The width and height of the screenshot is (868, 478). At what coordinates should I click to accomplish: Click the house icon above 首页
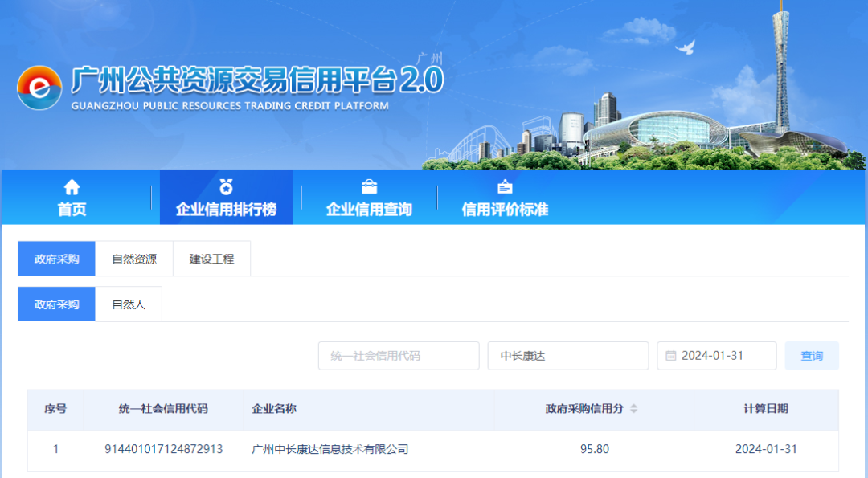(x=72, y=187)
